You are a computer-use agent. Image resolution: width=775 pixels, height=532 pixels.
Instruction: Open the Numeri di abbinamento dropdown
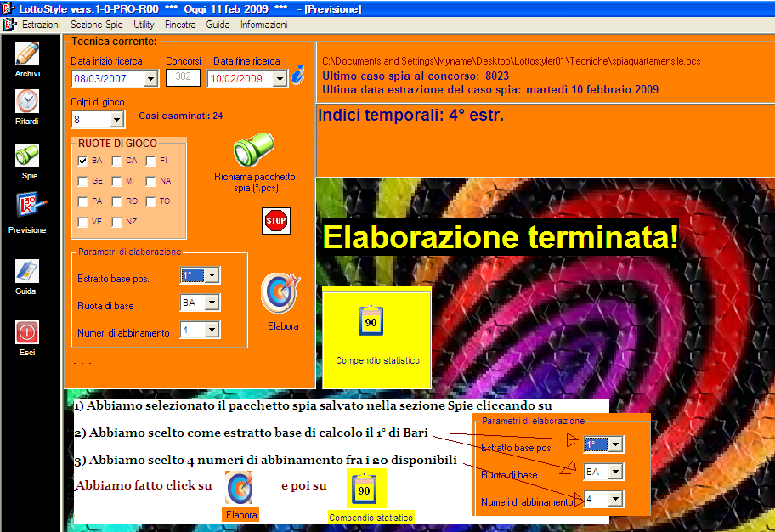click(x=212, y=330)
